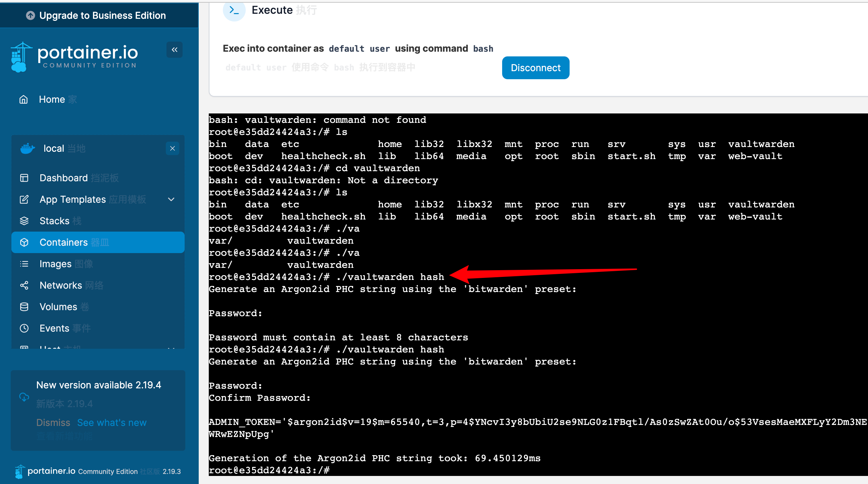This screenshot has height=484, width=868.
Task: Click 'bash: vaultwarden: command not found' line
Action: tap(318, 119)
